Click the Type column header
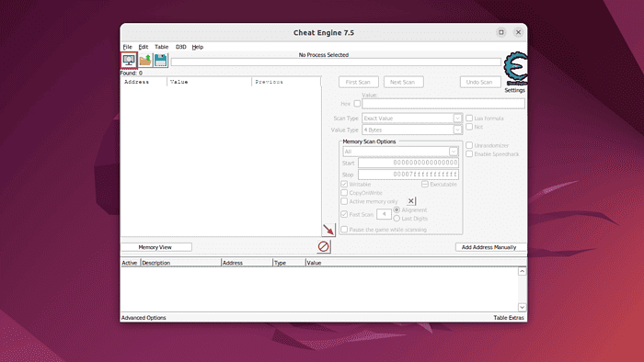This screenshot has width=644, height=362. coord(289,263)
